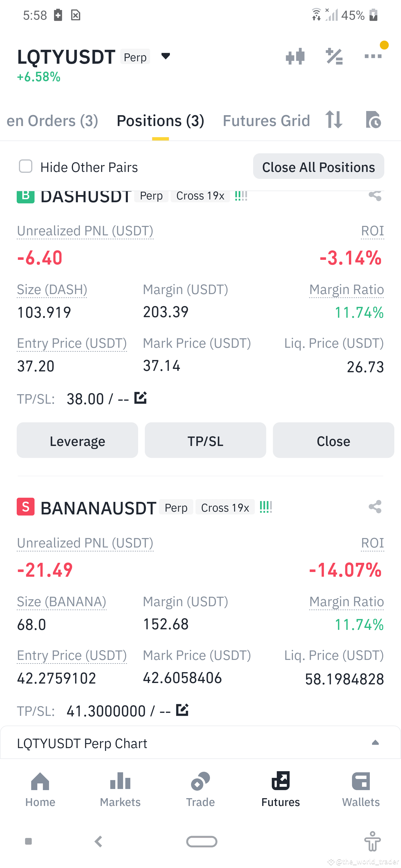Switch to the Open Orders (3) tab
Screen dimensions: 401x868
point(52,121)
